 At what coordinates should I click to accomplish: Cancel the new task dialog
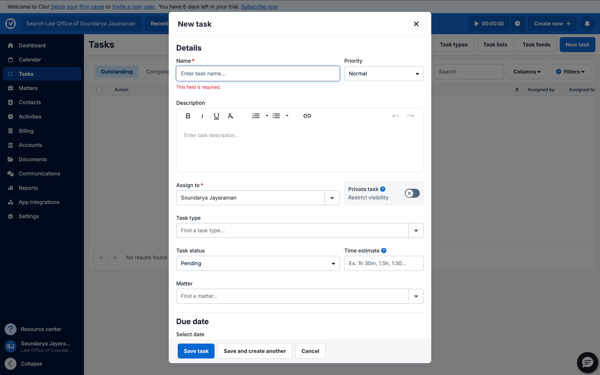tap(310, 351)
